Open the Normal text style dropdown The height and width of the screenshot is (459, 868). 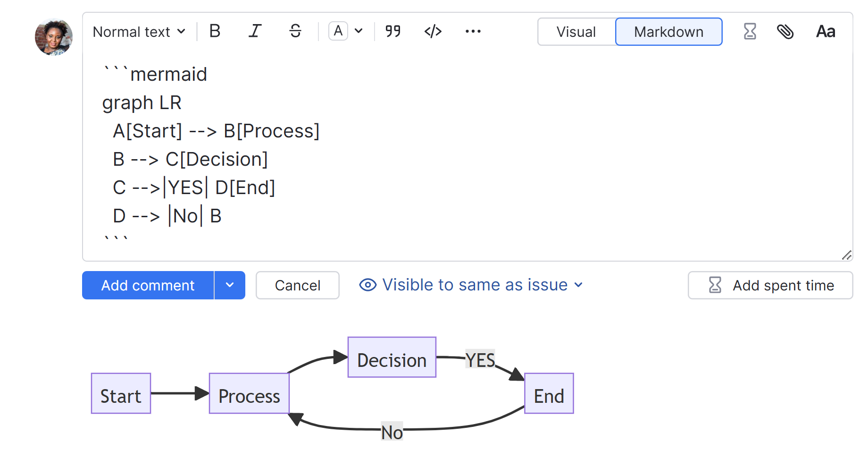pos(138,32)
